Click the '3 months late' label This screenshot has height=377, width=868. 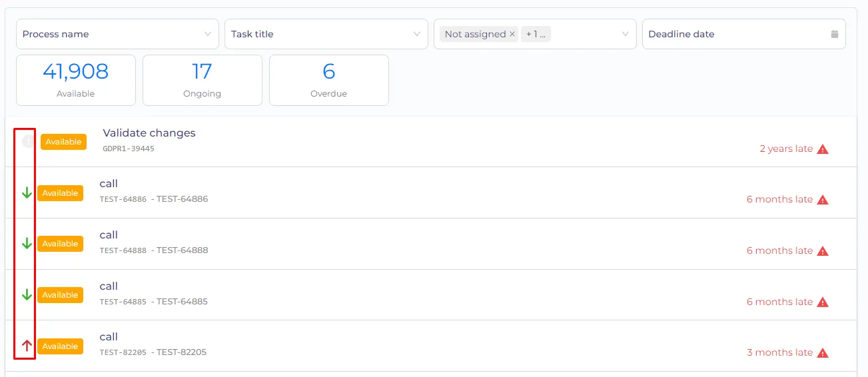tap(779, 352)
